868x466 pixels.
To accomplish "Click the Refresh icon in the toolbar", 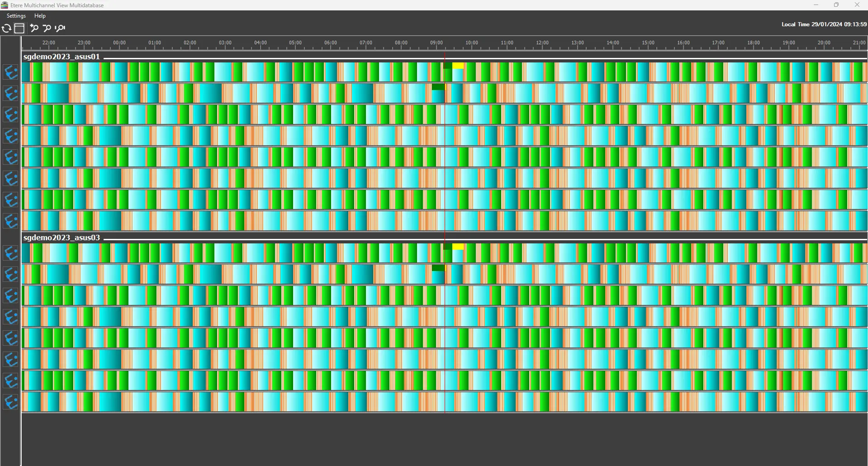I will coord(6,29).
